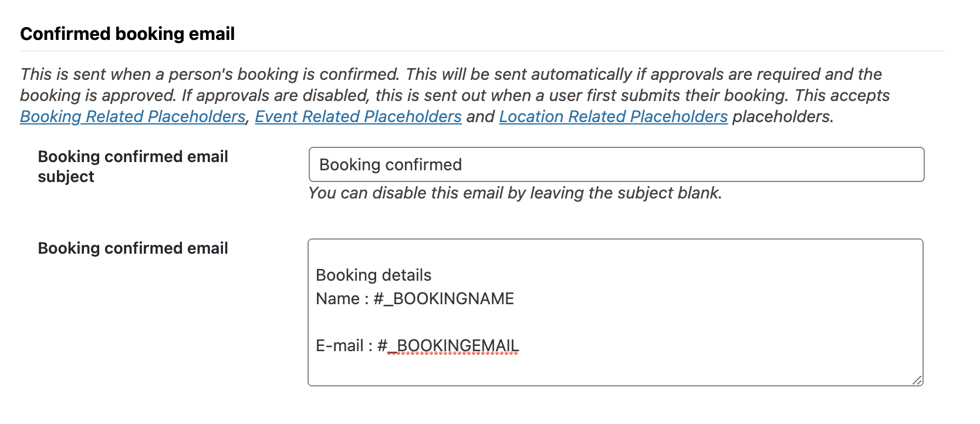Click the textarea resize handle
Screen dimensions: 980x424
point(917,381)
